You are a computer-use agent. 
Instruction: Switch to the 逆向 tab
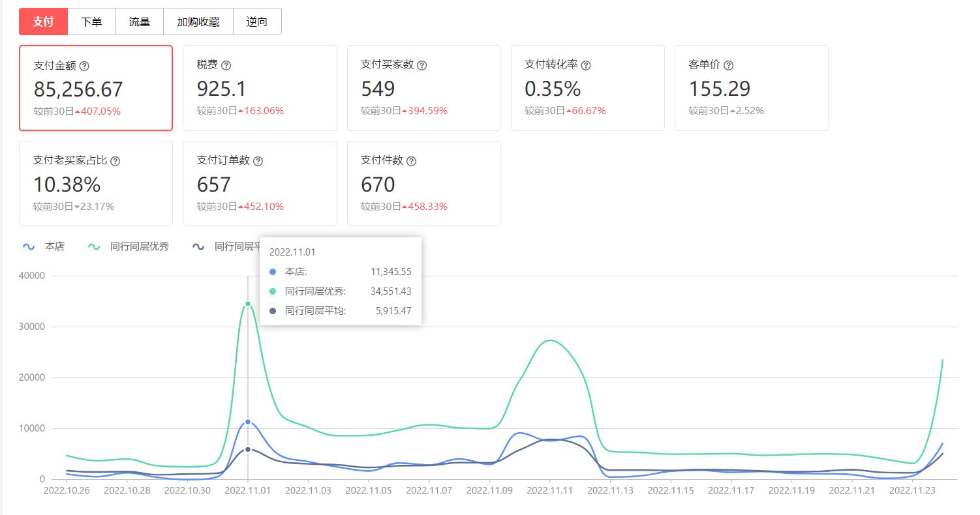256,21
